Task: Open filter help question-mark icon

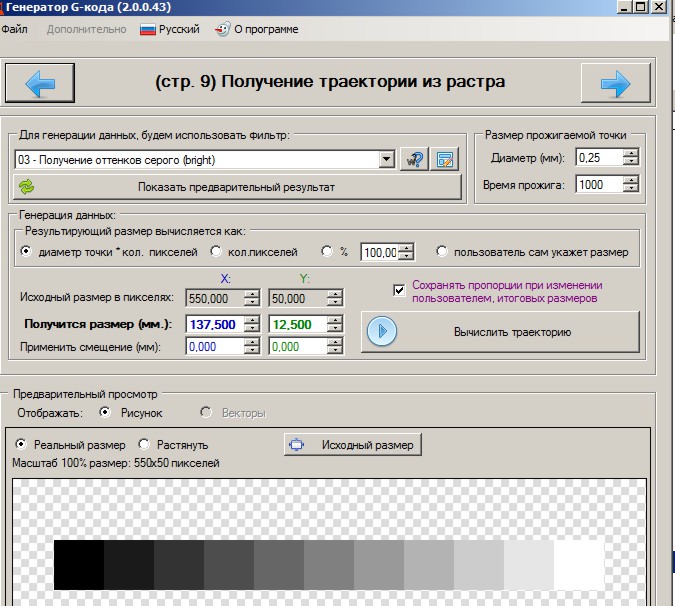Action: point(414,159)
